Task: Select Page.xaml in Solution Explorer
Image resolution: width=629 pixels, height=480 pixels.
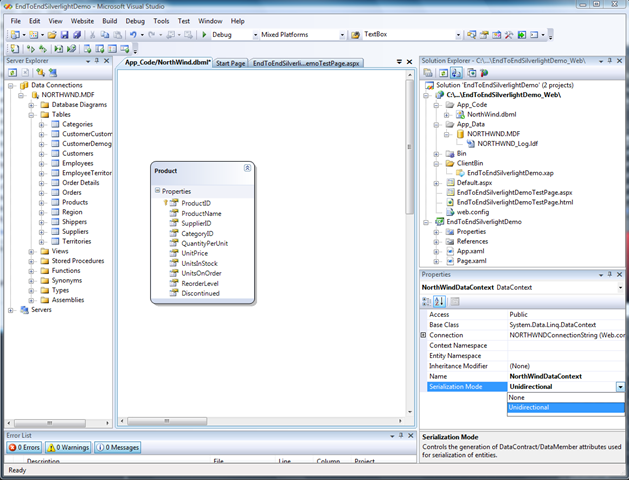Action: [x=470, y=261]
